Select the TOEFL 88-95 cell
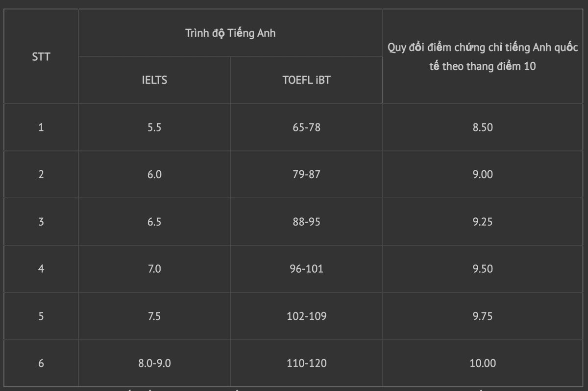Viewport: 588px width, 391px height. pos(306,222)
